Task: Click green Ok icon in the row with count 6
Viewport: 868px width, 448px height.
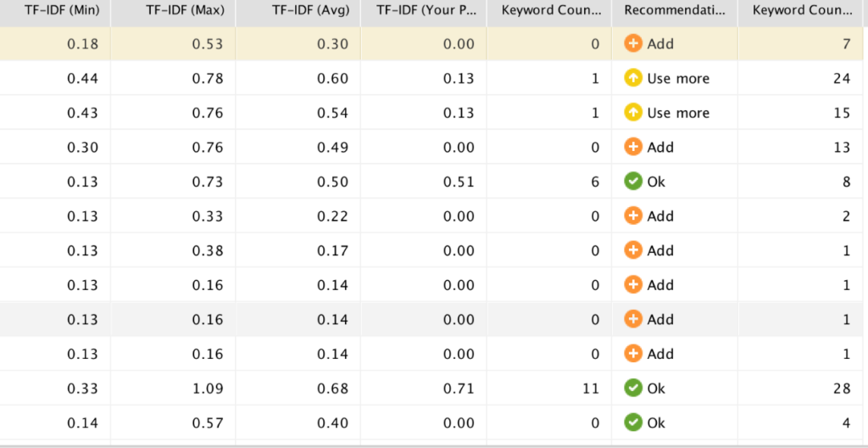Action: (633, 182)
